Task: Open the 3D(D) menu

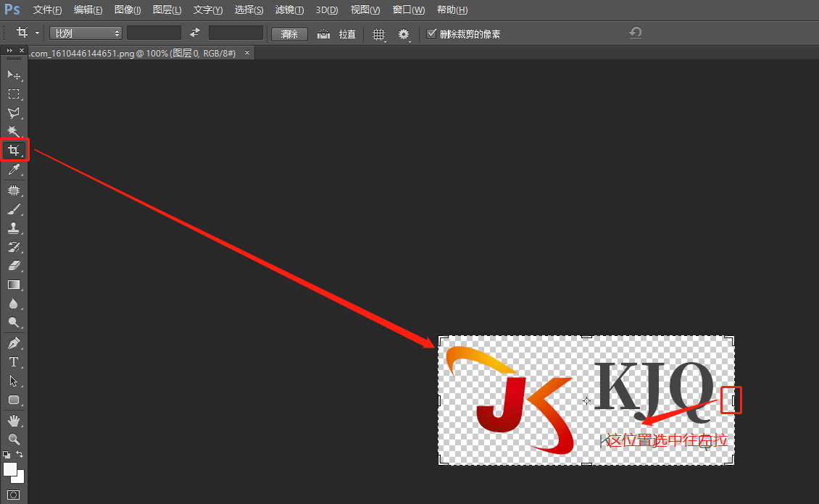Action: (326, 10)
